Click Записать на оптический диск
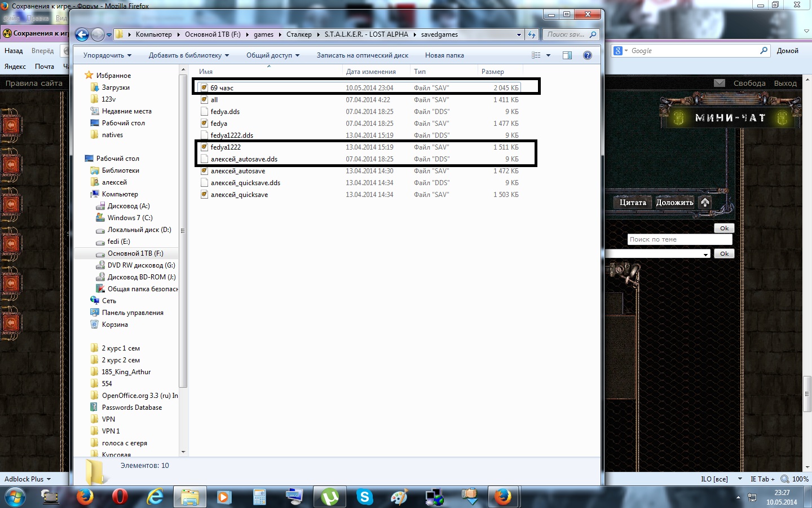The width and height of the screenshot is (812, 508). [x=363, y=55]
